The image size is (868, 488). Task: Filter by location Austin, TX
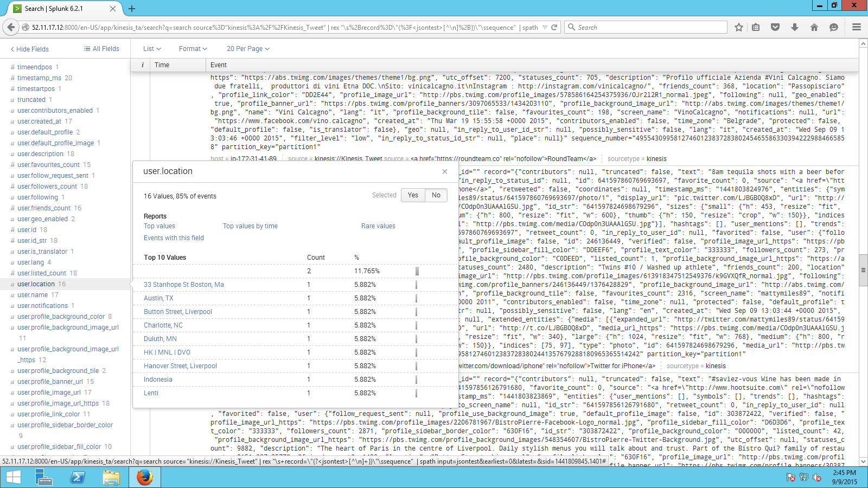tap(158, 298)
